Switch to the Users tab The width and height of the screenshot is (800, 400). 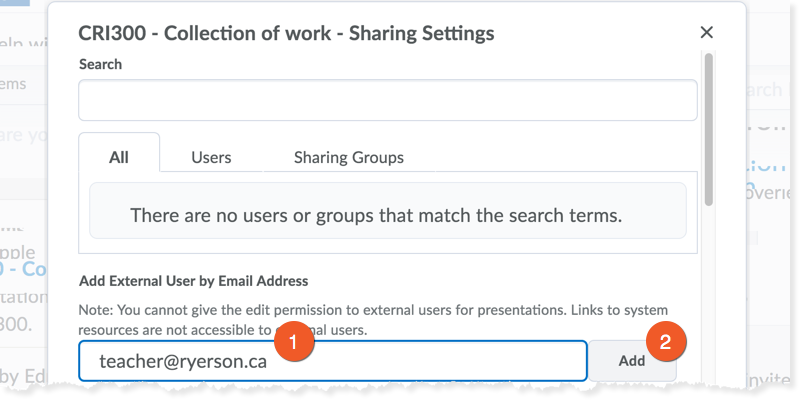click(211, 157)
